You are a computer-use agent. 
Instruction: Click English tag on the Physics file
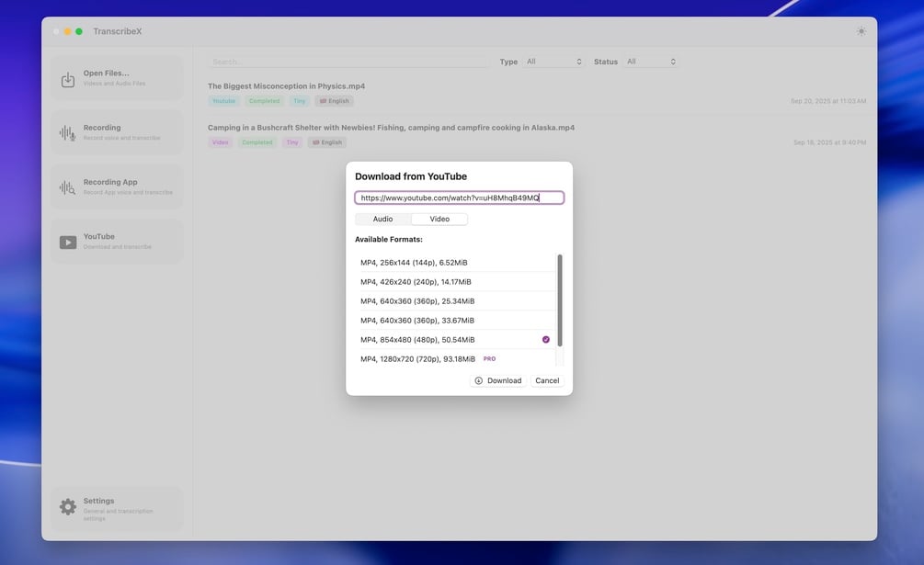point(334,101)
